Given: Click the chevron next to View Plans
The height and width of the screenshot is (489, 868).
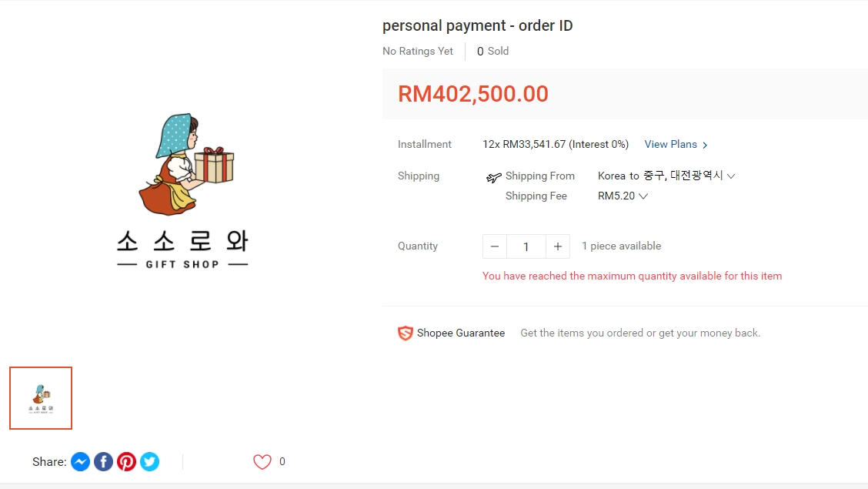Looking at the screenshot, I should [705, 145].
